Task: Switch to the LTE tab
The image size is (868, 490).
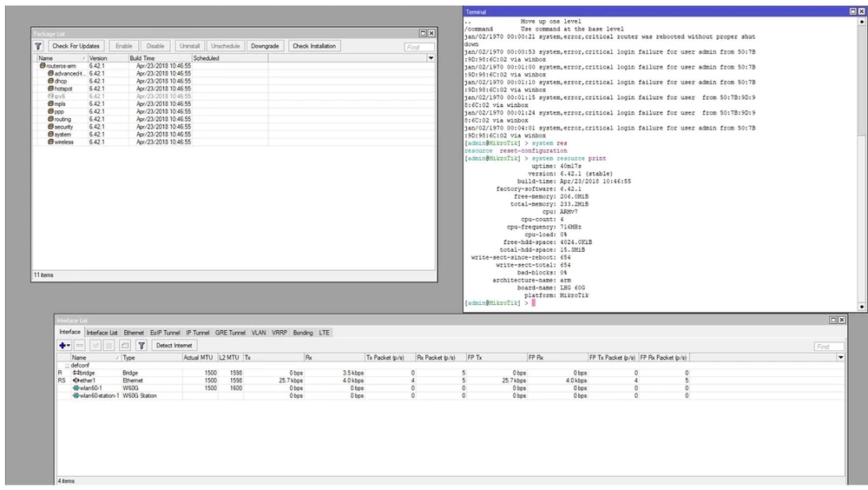Action: click(x=325, y=333)
